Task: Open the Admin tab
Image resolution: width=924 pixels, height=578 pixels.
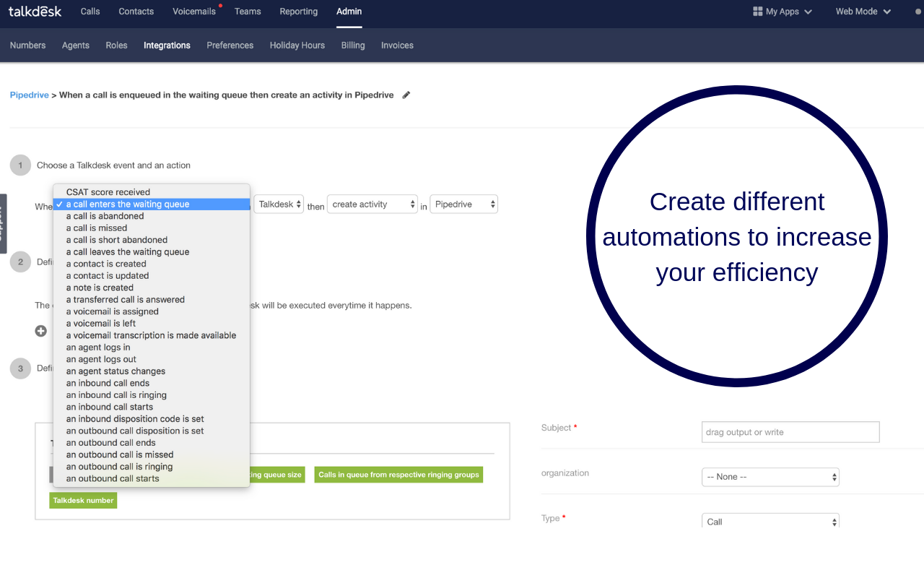Action: [349, 12]
